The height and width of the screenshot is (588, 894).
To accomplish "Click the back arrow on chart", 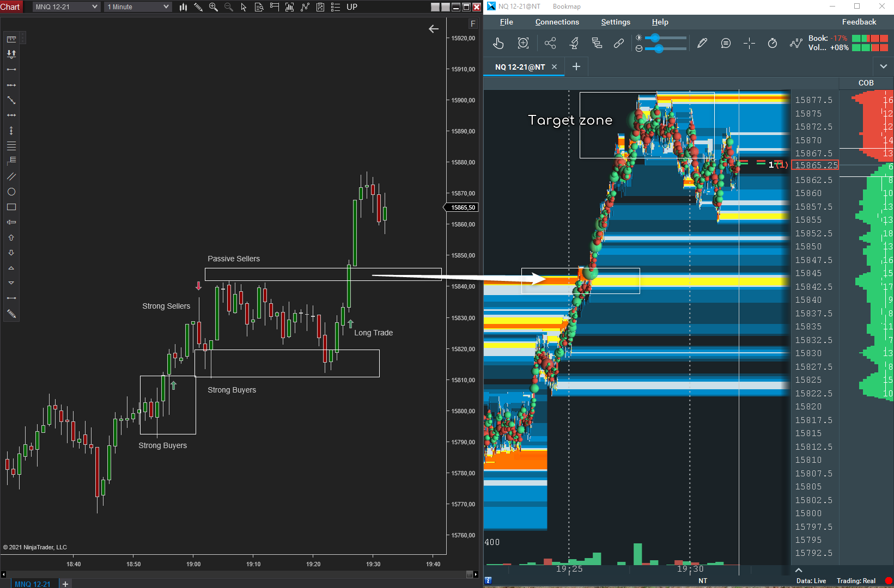I will [x=434, y=29].
